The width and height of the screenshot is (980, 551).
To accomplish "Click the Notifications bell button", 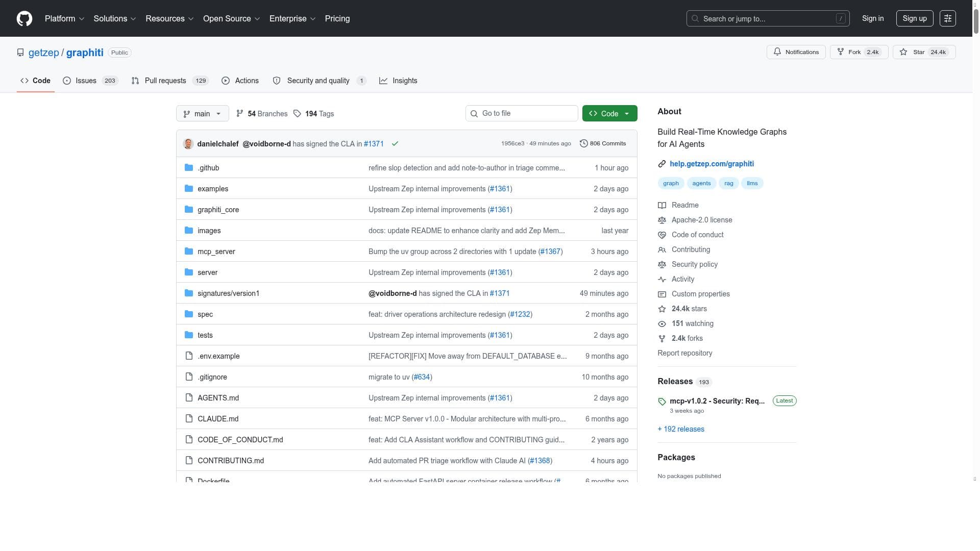I will tap(796, 52).
